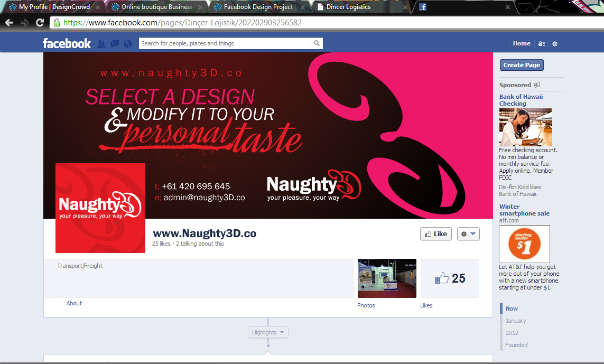Click the sponsored megaphone icon
Viewport: 604px width, 364px height.
pyautogui.click(x=536, y=85)
